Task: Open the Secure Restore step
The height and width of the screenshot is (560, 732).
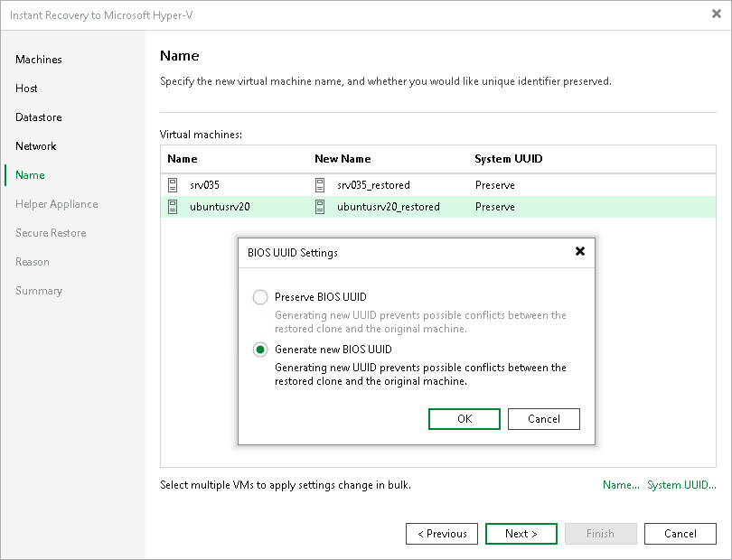Action: [51, 233]
